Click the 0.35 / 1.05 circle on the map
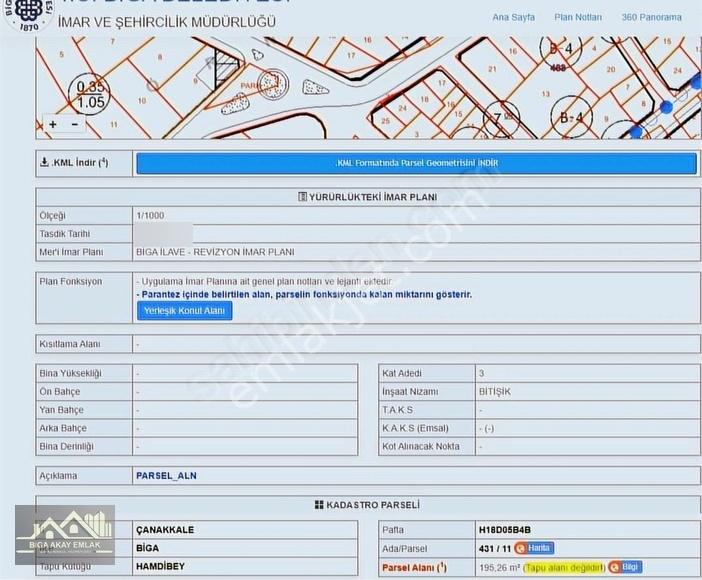 [x=90, y=94]
